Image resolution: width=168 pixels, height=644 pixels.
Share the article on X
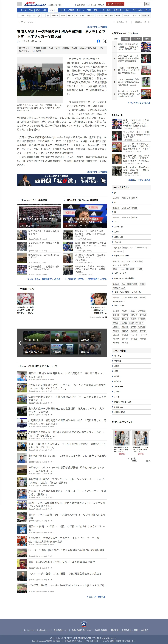click(105, 41)
